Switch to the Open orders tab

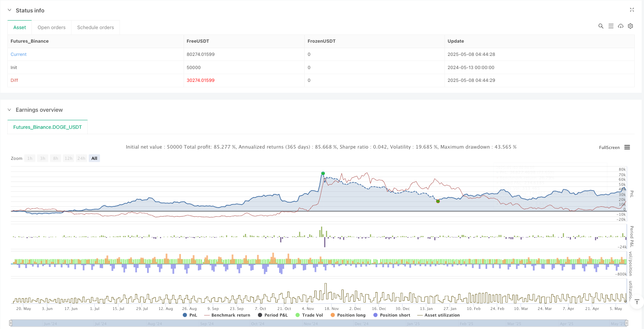[x=51, y=28]
